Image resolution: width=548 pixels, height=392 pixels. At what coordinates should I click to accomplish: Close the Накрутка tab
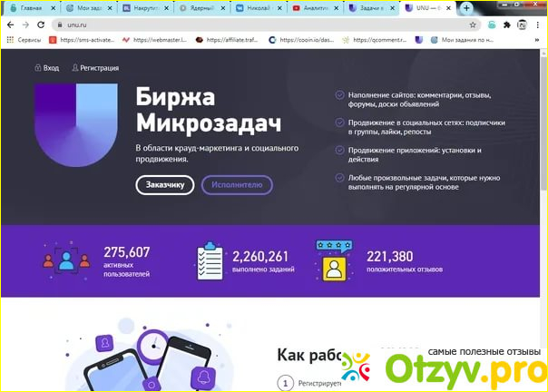(167, 8)
